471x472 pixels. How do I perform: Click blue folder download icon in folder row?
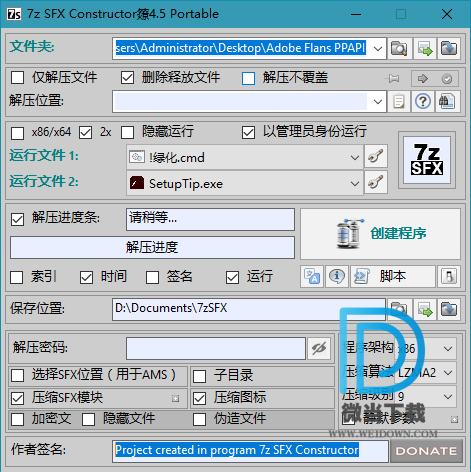449,49
